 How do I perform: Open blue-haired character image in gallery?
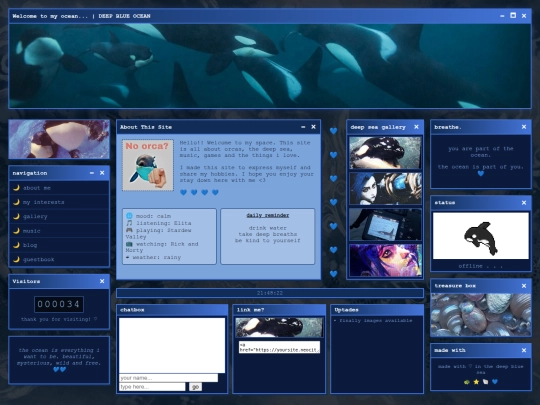point(385,189)
